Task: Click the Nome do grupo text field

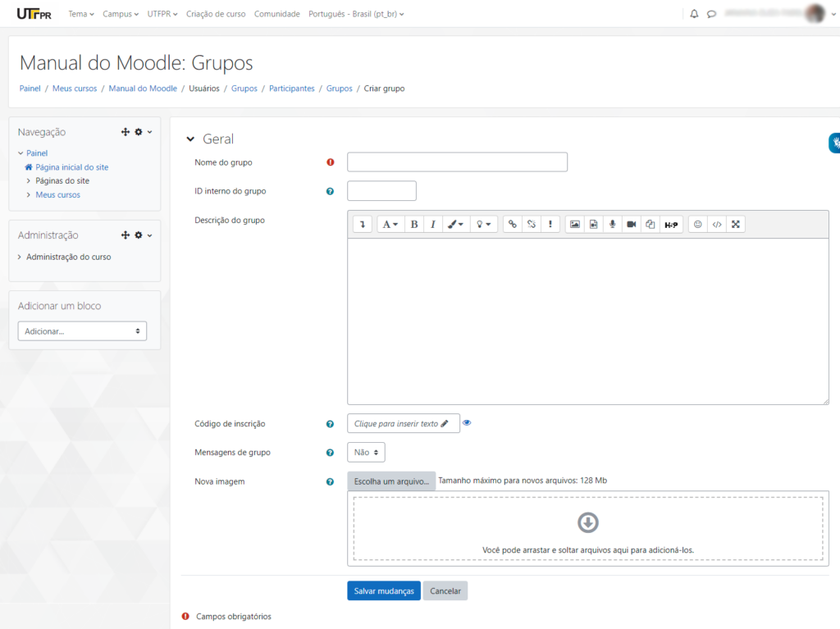Action: coord(457,162)
